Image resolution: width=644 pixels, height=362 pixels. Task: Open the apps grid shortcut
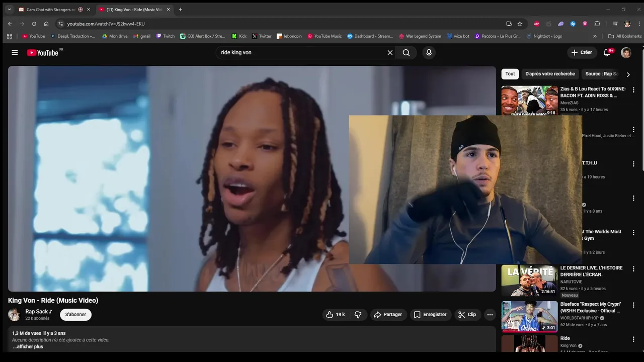click(x=9, y=36)
